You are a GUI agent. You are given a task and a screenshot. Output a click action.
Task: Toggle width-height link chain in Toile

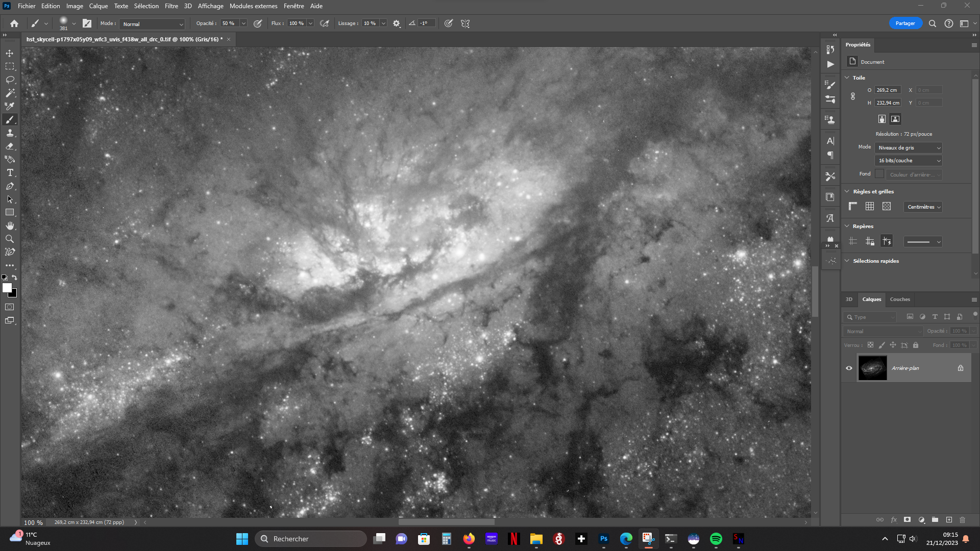[x=853, y=96]
